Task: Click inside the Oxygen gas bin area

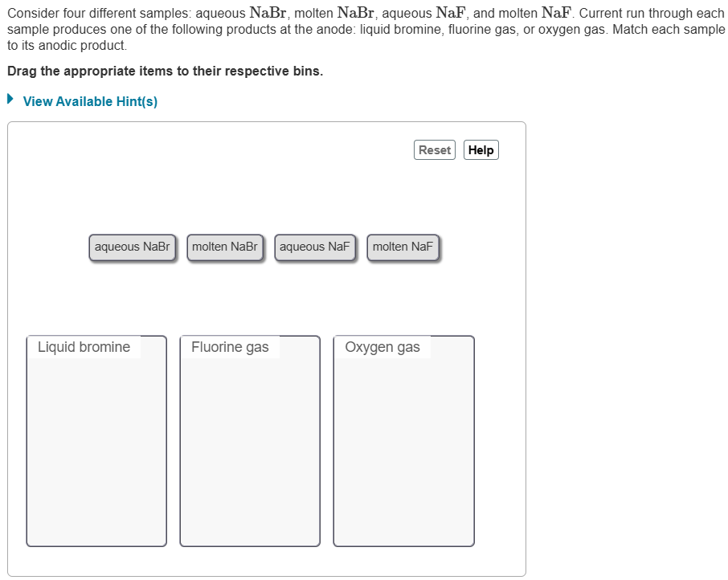Action: [x=403, y=450]
